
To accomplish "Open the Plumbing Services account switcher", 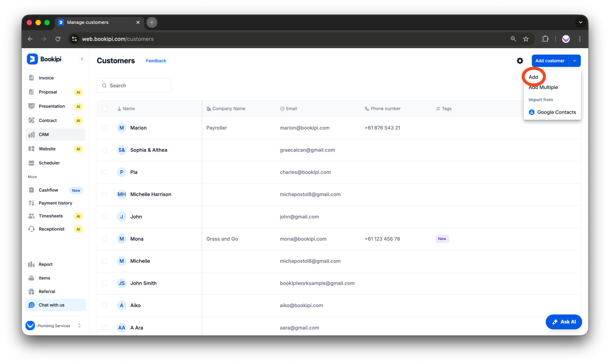I will [x=53, y=325].
